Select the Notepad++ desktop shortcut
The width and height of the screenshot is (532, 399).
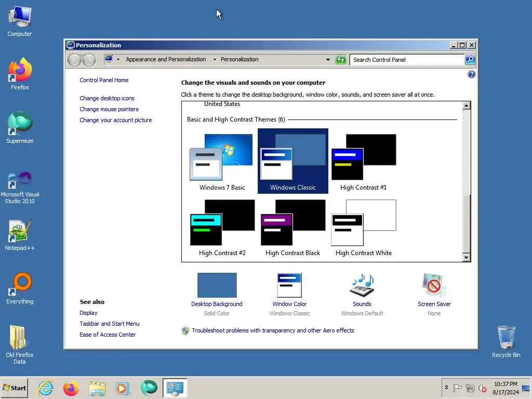coord(20,235)
